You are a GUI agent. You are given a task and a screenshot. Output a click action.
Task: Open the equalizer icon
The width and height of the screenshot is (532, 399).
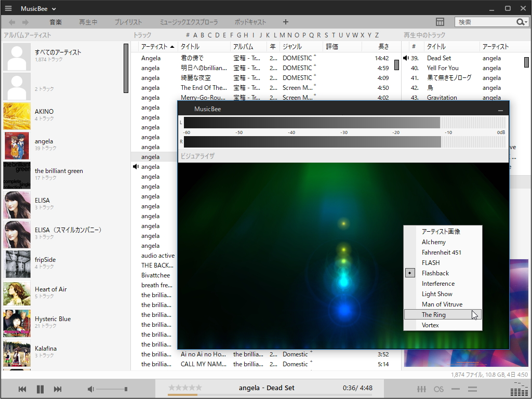point(421,389)
